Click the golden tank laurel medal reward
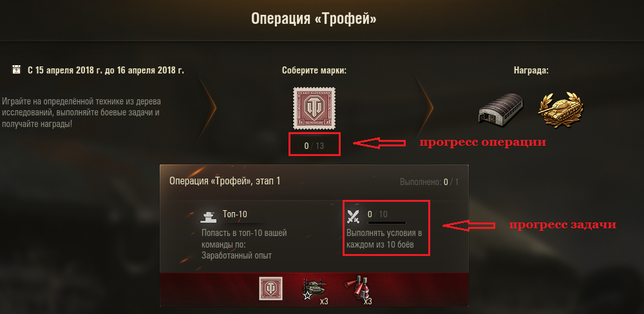The width and height of the screenshot is (644, 314). click(560, 107)
